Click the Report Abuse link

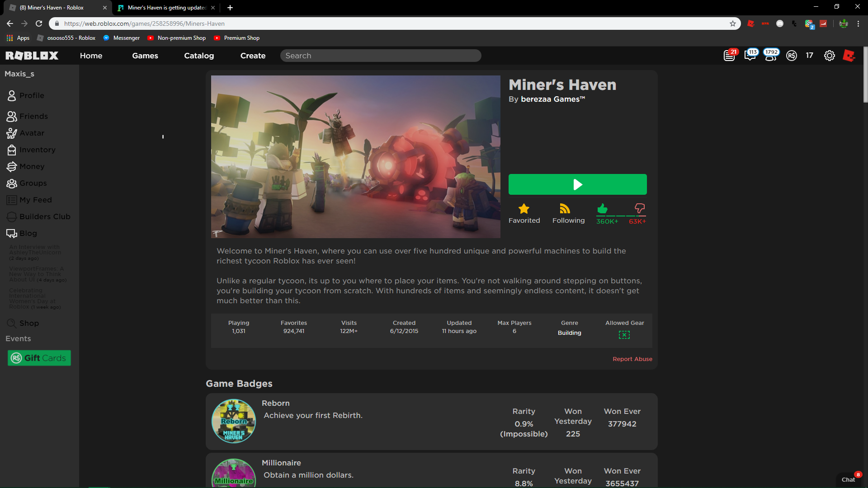632,359
